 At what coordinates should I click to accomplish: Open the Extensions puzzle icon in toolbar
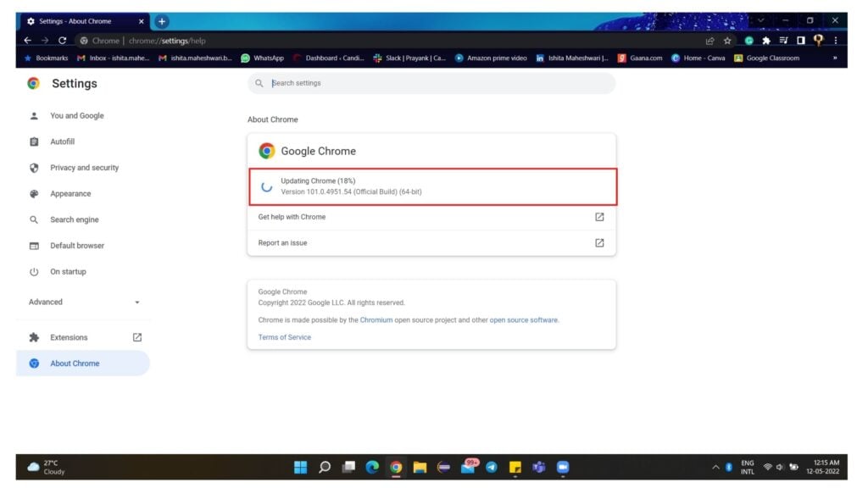click(x=766, y=41)
